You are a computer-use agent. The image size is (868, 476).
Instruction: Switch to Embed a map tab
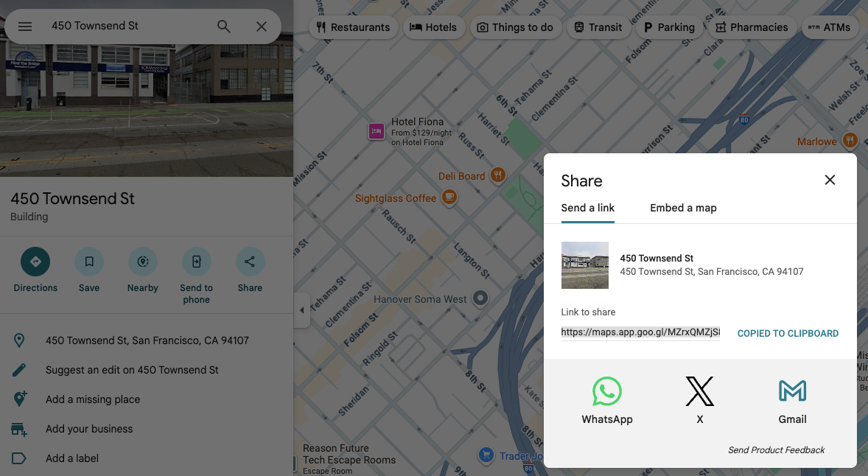[x=683, y=208]
